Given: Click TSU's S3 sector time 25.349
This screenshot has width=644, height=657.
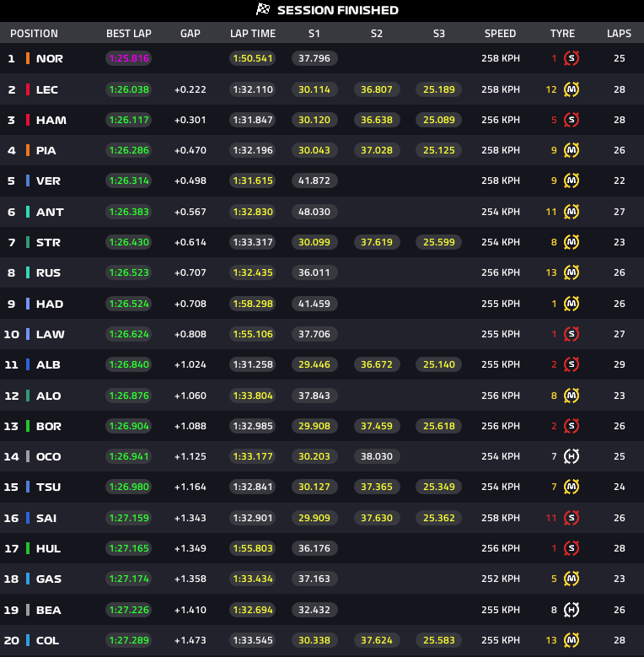Looking at the screenshot, I should pos(439,487).
